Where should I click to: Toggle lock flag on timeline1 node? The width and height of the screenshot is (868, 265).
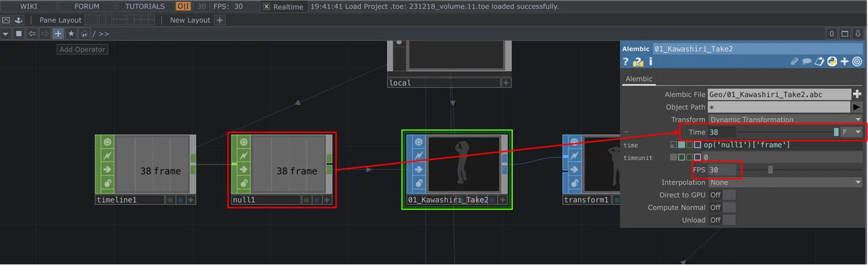pyautogui.click(x=107, y=184)
